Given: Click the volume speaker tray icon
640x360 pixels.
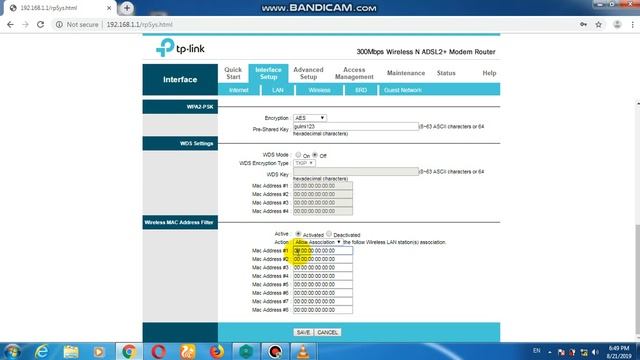Looking at the screenshot, I should coord(596,352).
